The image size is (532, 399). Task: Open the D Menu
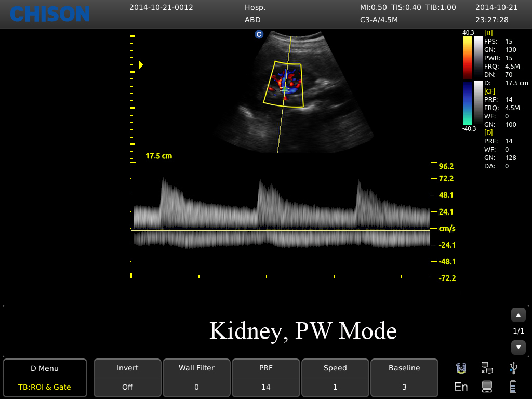click(x=45, y=368)
